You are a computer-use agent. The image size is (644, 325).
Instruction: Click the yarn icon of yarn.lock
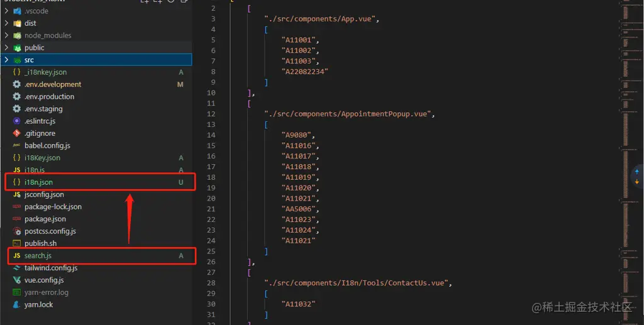point(17,304)
